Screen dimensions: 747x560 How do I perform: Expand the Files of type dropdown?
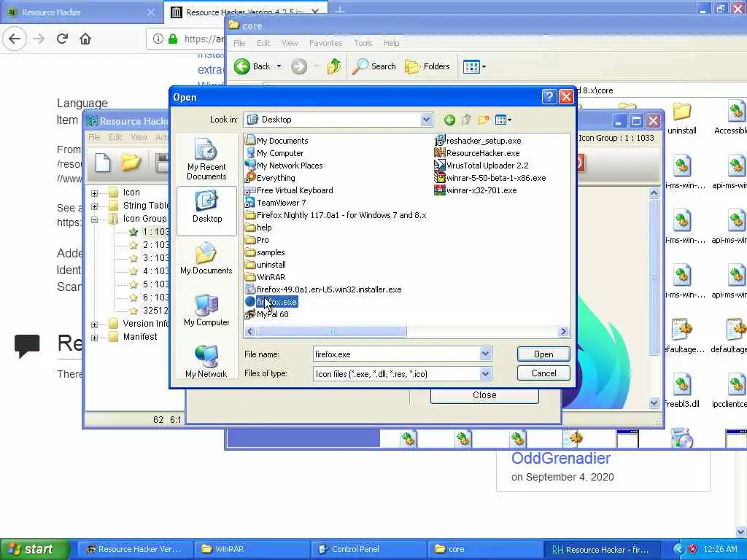tap(485, 374)
